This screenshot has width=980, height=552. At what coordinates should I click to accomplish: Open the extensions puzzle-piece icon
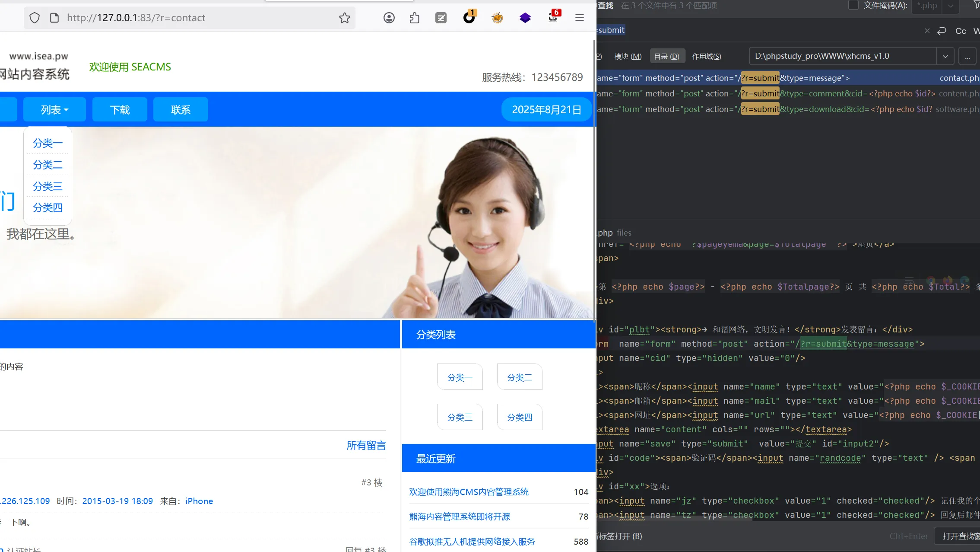click(x=414, y=18)
